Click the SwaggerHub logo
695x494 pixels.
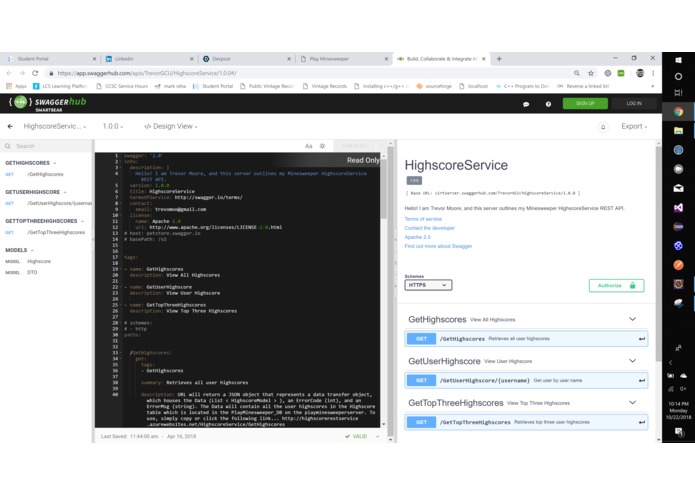pos(47,103)
